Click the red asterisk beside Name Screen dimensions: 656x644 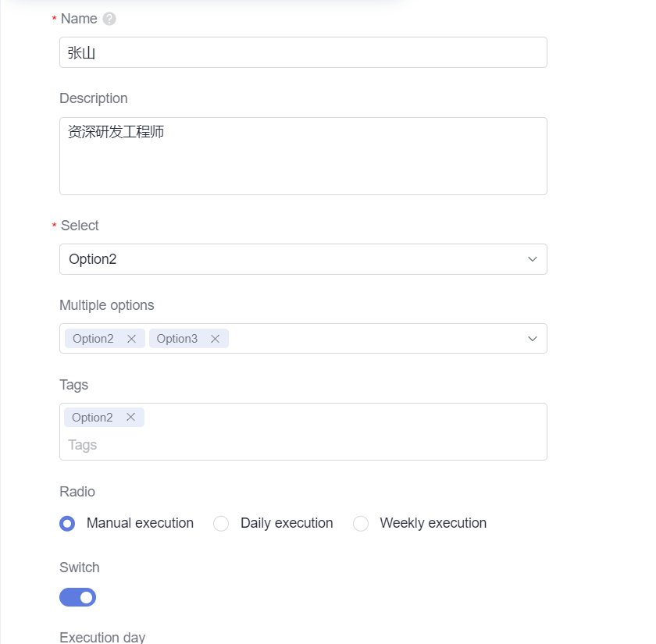click(x=53, y=19)
